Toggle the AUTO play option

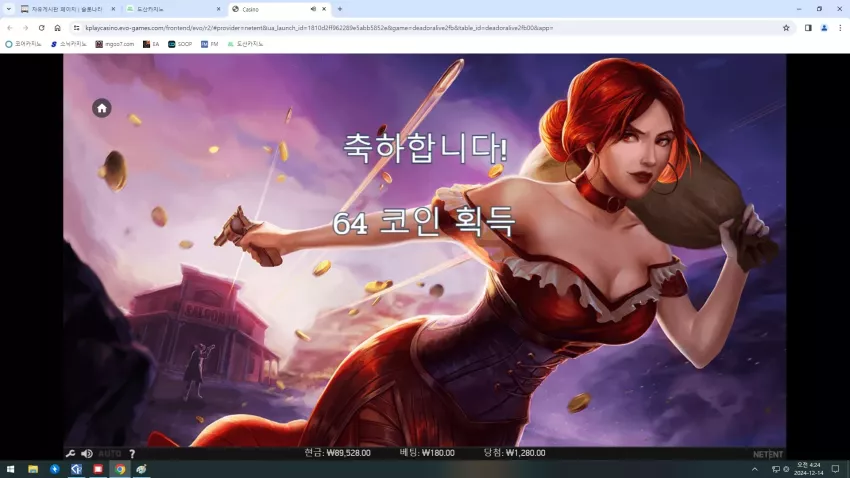110,454
